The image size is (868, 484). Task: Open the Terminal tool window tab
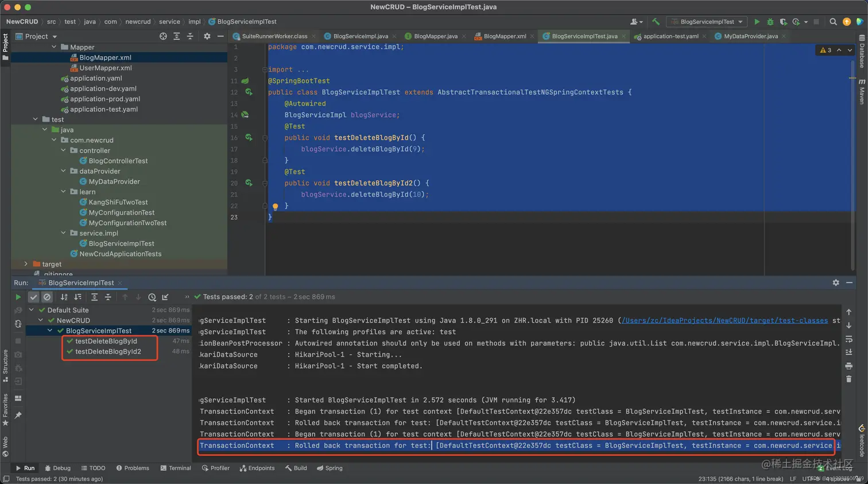pyautogui.click(x=176, y=468)
